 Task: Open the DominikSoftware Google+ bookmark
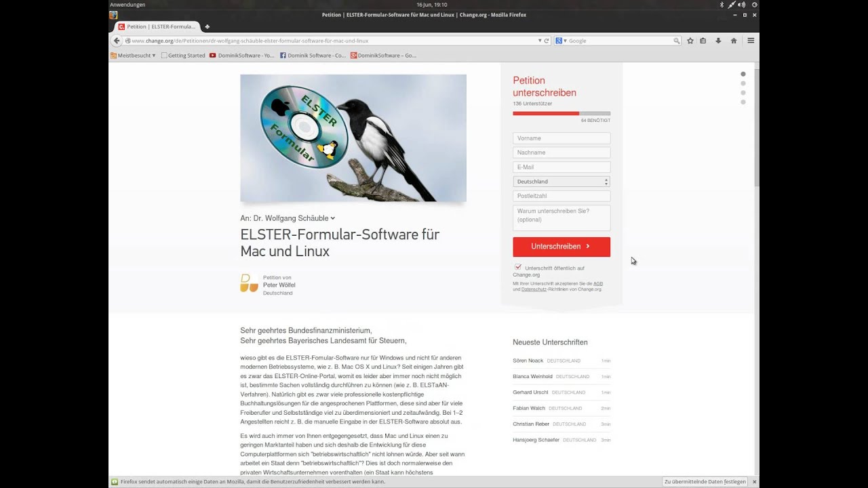[x=384, y=56]
